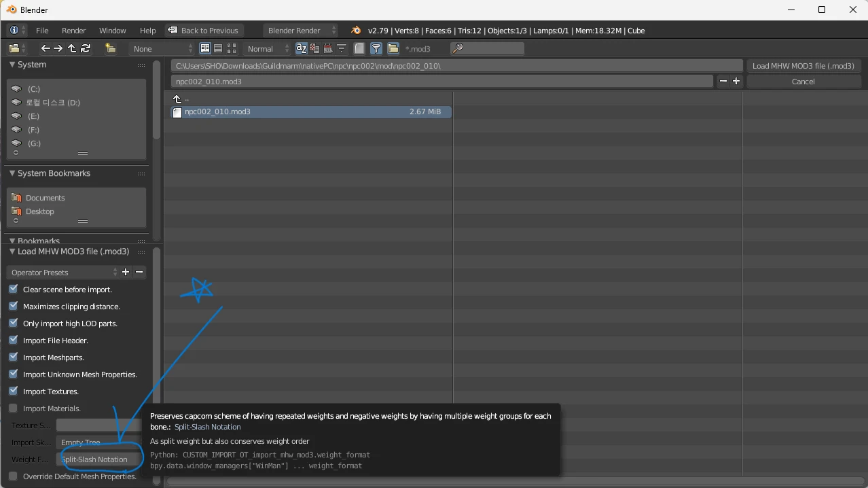This screenshot has height=488, width=868.
Task: Toggle the folder filter icon
Action: click(393, 48)
